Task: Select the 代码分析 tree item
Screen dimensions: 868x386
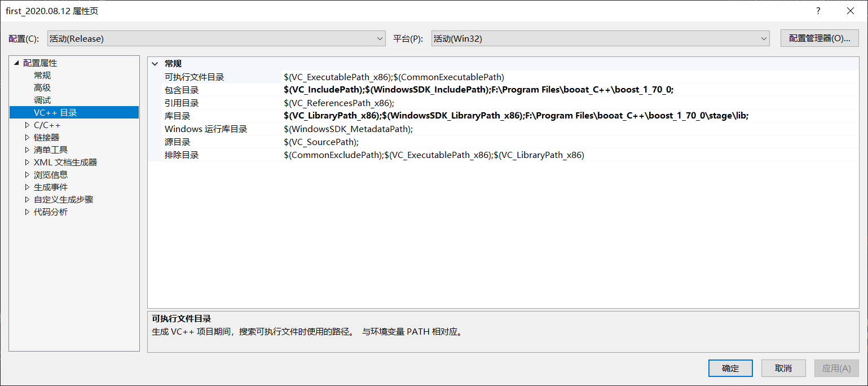Action: click(x=49, y=212)
